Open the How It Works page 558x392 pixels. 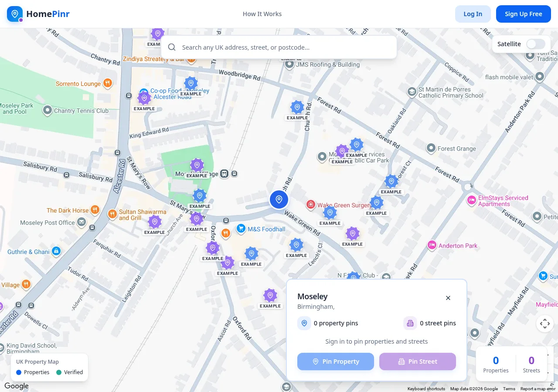pos(262,14)
